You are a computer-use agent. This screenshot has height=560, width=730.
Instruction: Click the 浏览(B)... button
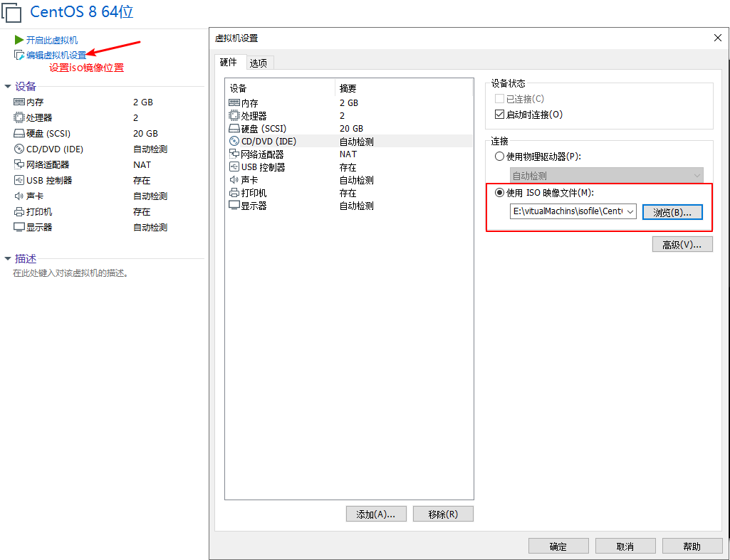672,212
